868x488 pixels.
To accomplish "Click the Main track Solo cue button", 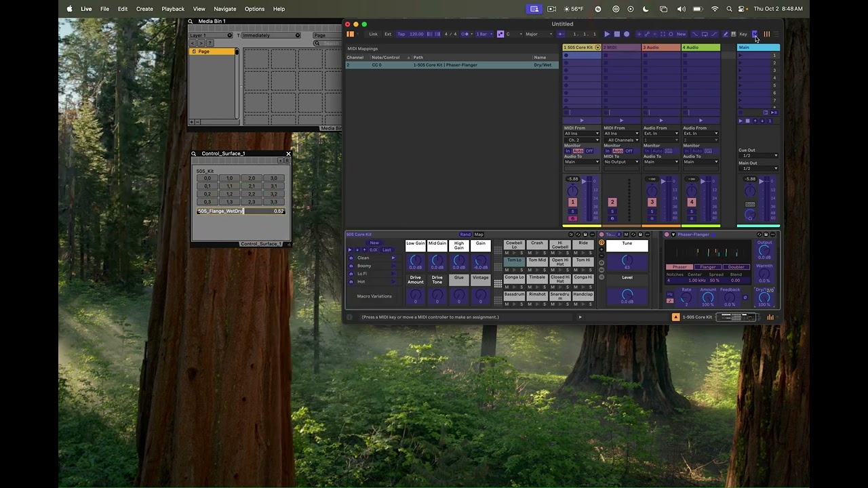I will pyautogui.click(x=750, y=204).
